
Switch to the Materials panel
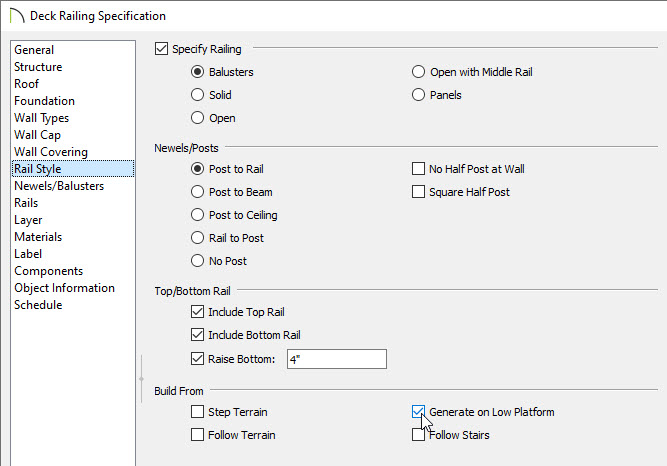coord(38,237)
